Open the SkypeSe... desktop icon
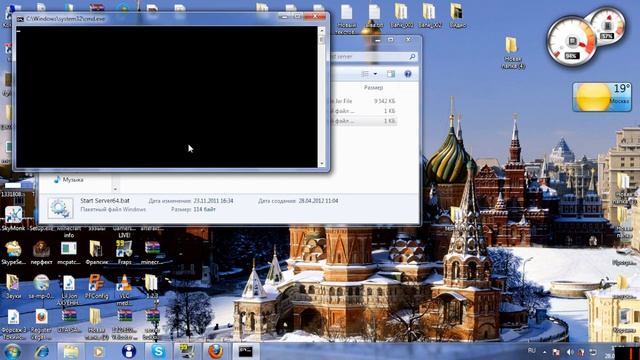640x360 pixels. click(13, 253)
